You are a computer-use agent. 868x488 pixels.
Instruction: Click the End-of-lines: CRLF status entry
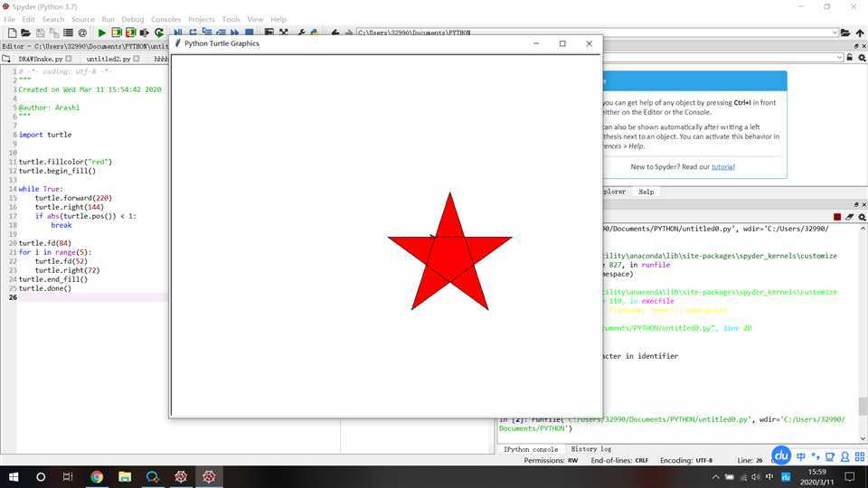(618, 460)
